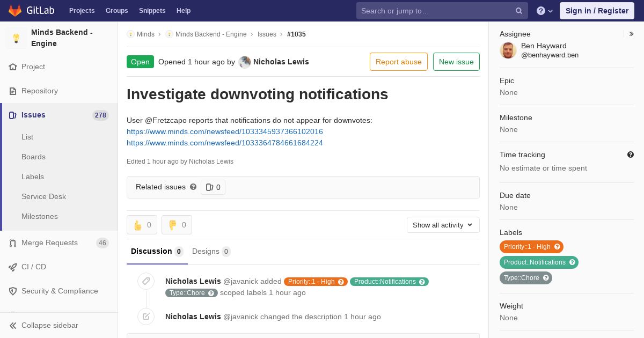Viewport: 644px width, 338px height.
Task: Give a thumbs up reaction
Action: 142,225
